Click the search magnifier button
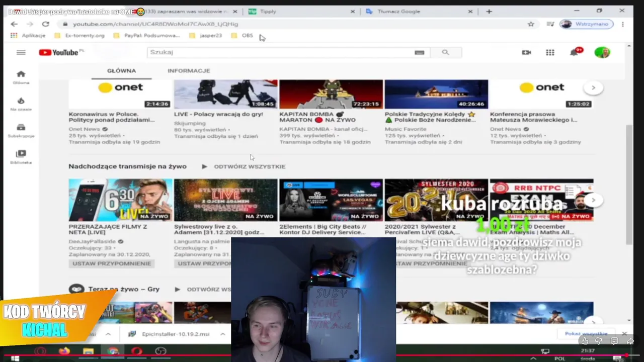 pyautogui.click(x=445, y=52)
